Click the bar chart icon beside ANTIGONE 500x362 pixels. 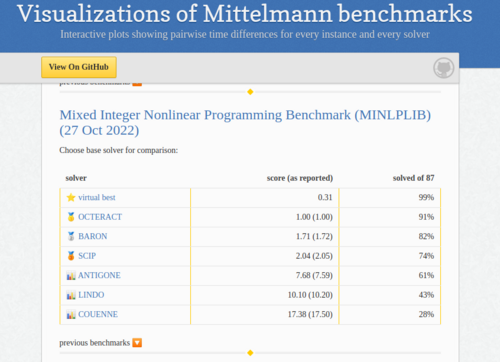tap(71, 276)
